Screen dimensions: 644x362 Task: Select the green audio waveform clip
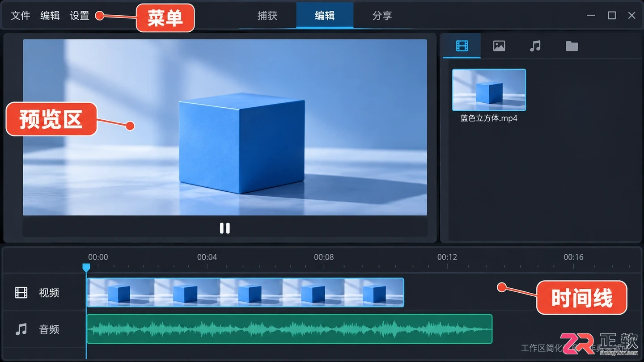[289, 329]
